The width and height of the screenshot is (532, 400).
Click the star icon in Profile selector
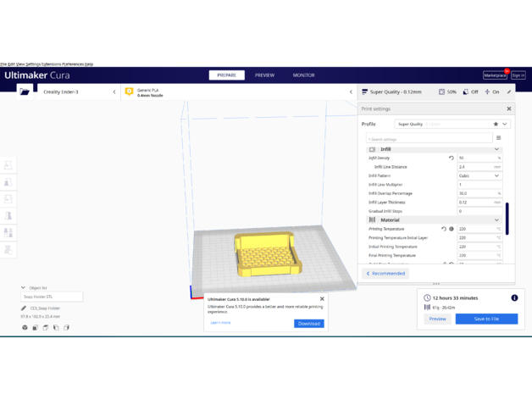[496, 124]
